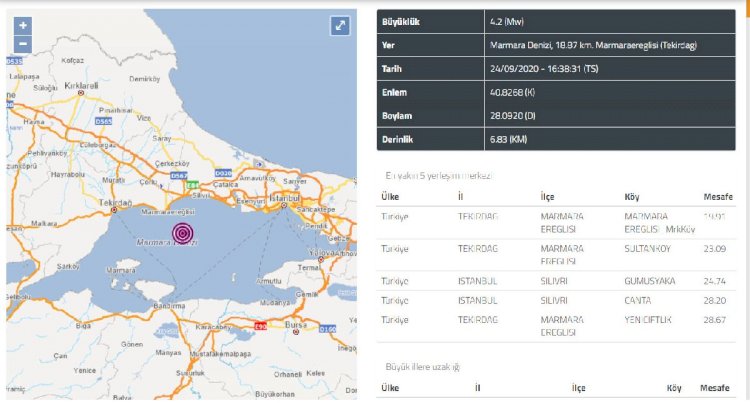Select distance value 28.67

pyautogui.click(x=715, y=319)
